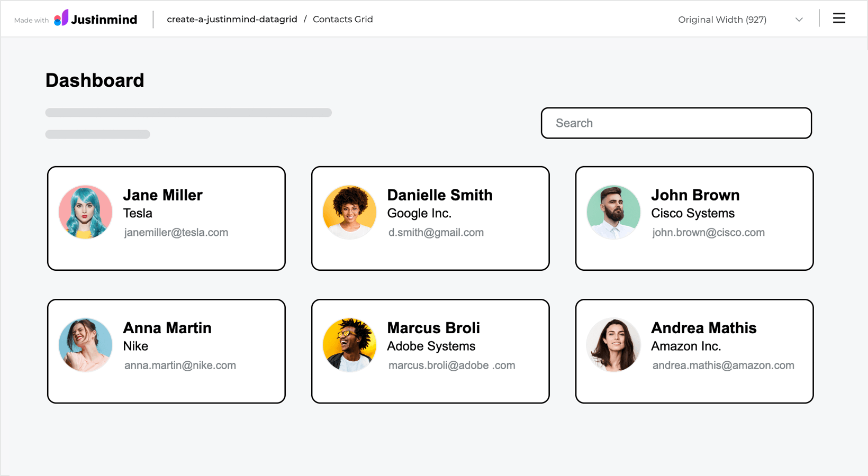The height and width of the screenshot is (476, 868).
Task: Click Marcus Broli's avatar photo
Action: click(x=349, y=345)
